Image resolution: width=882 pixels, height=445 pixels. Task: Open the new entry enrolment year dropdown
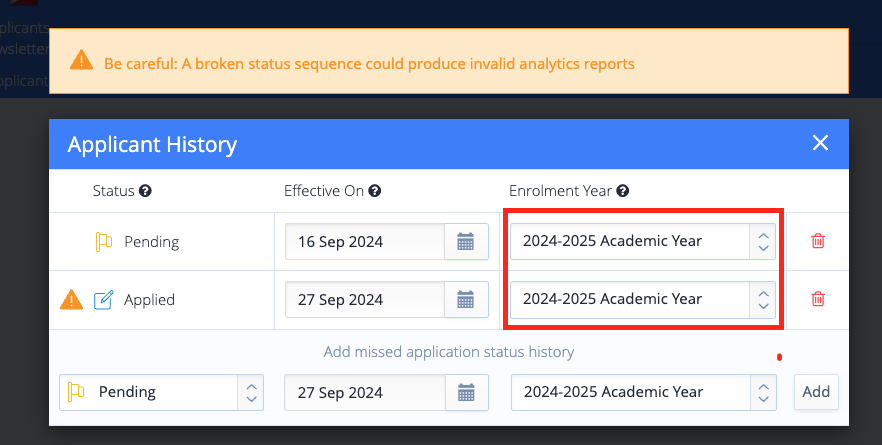point(644,392)
